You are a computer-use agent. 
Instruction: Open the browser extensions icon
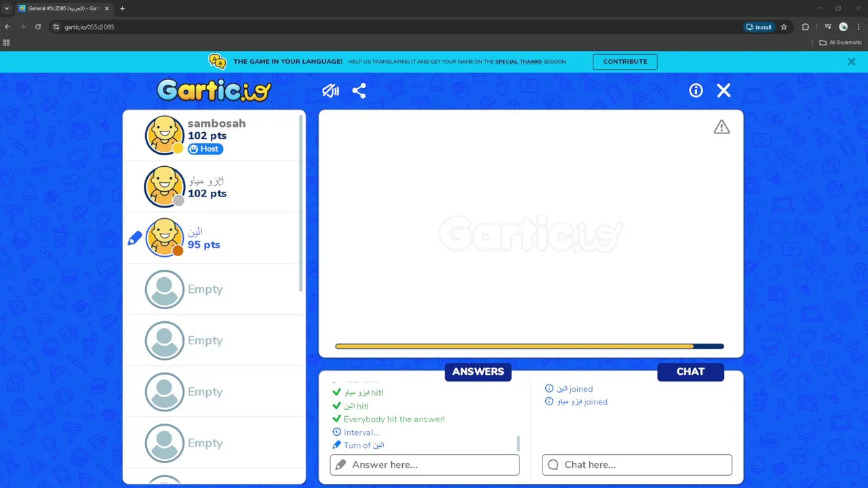coord(806,27)
